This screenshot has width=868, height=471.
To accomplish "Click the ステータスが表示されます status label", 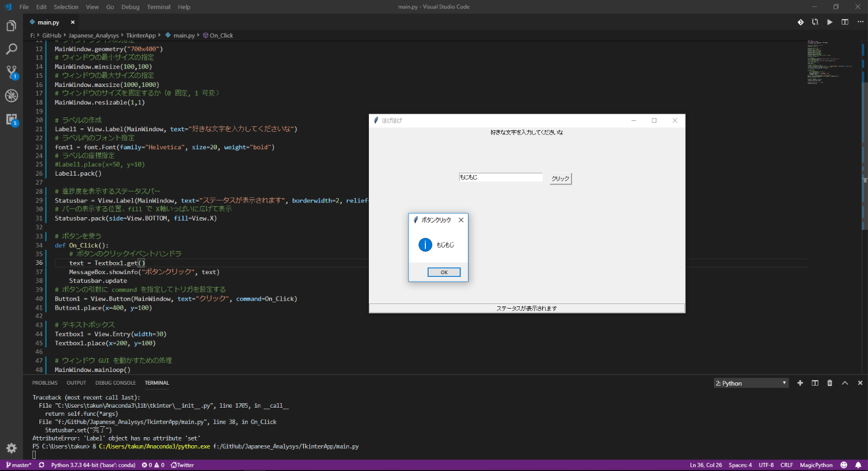I will (527, 308).
